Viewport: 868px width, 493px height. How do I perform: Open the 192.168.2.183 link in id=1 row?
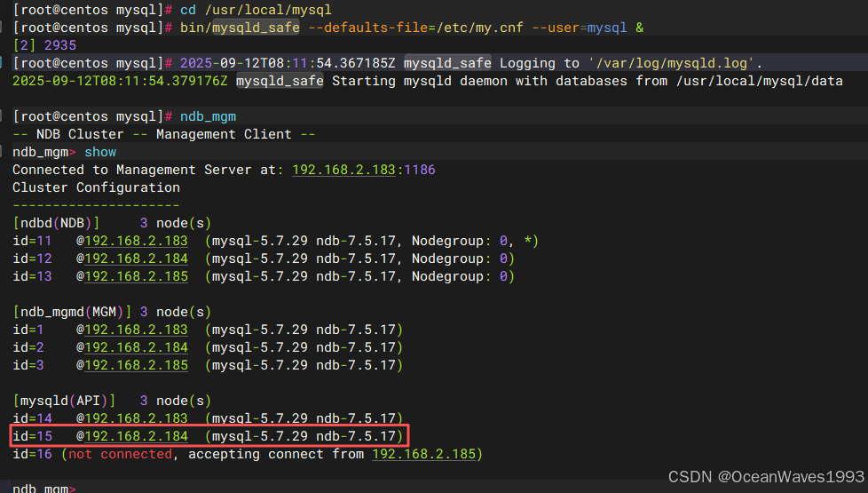coord(136,330)
